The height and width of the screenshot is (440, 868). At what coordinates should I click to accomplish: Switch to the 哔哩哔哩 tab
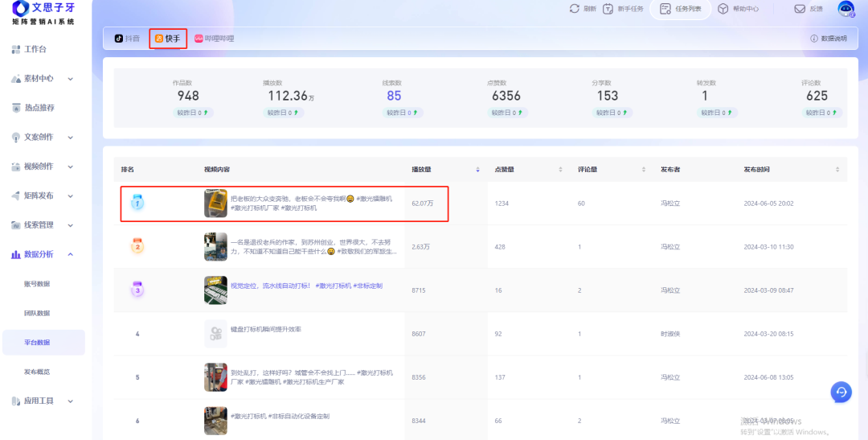click(215, 39)
